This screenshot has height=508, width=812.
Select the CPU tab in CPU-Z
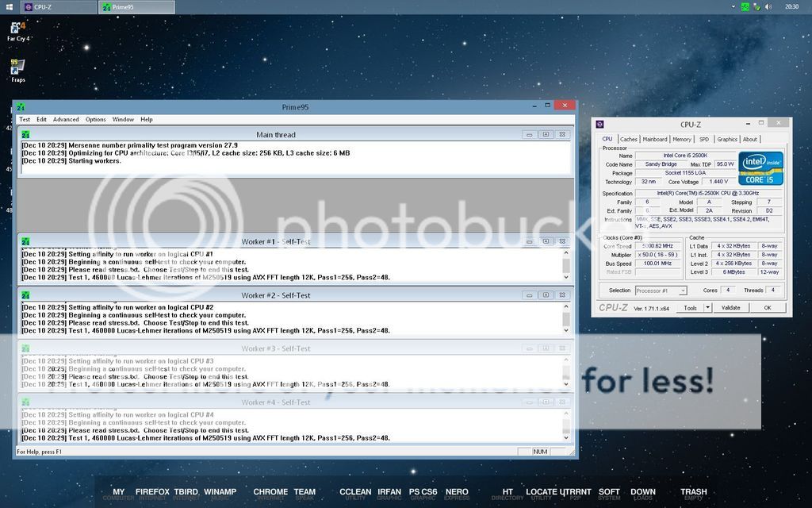[x=607, y=139]
